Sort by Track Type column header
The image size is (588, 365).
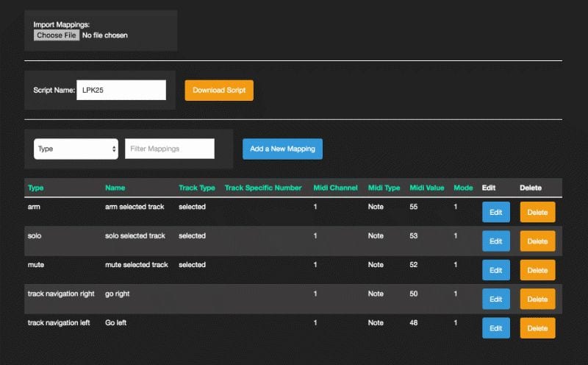196,188
